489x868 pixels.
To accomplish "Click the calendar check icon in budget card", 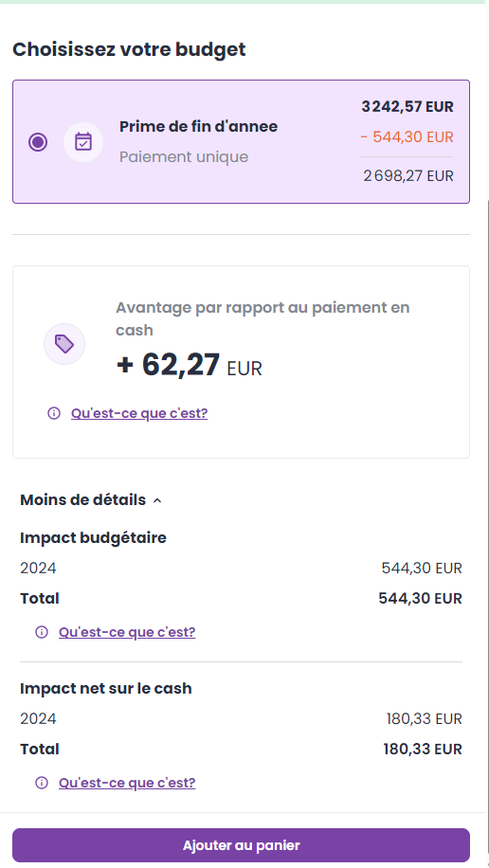I will [83, 142].
